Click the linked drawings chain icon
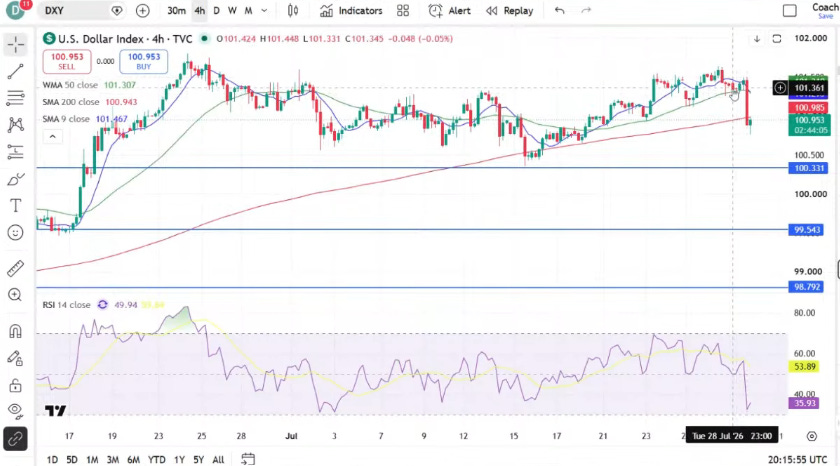The image size is (840, 466). point(16,439)
